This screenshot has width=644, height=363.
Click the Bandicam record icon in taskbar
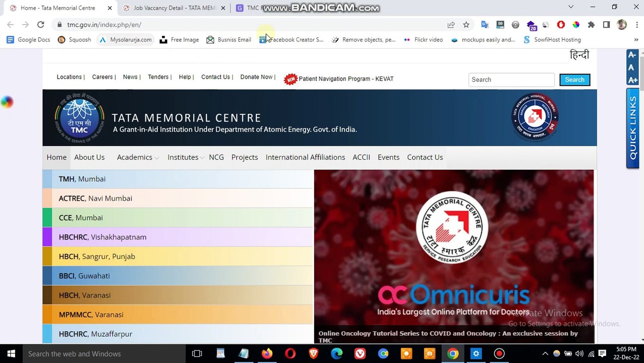tap(499, 353)
